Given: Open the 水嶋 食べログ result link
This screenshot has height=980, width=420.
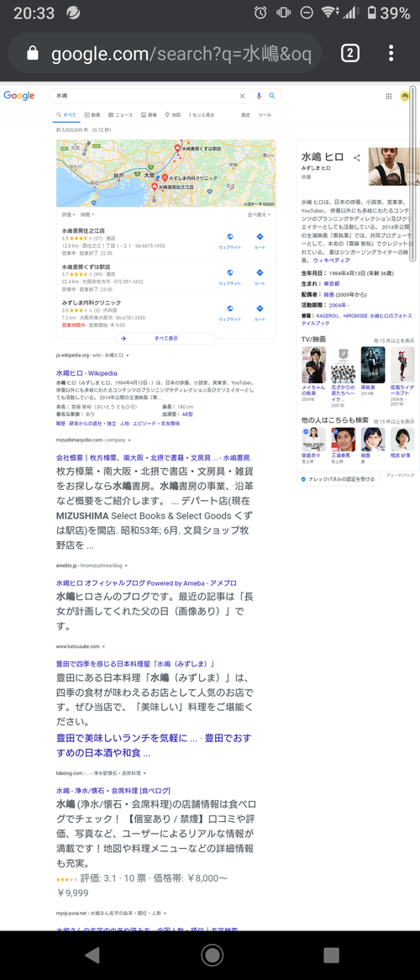Looking at the screenshot, I should pyautogui.click(x=113, y=790).
